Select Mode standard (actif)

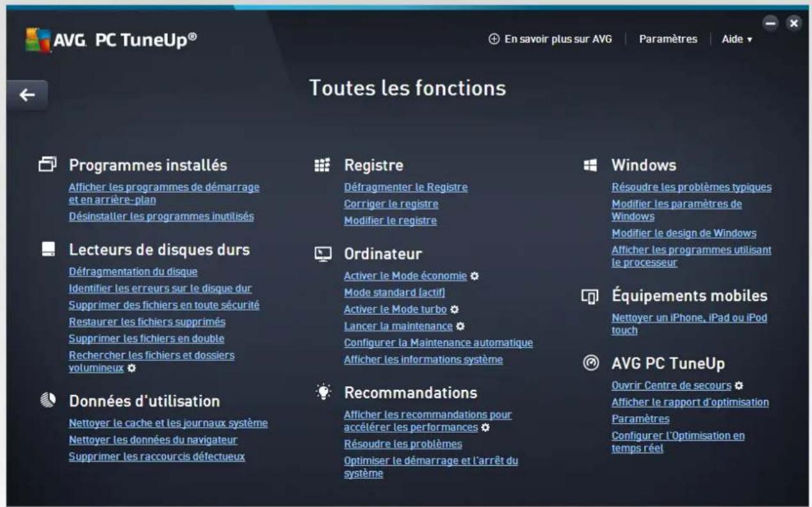(394, 293)
